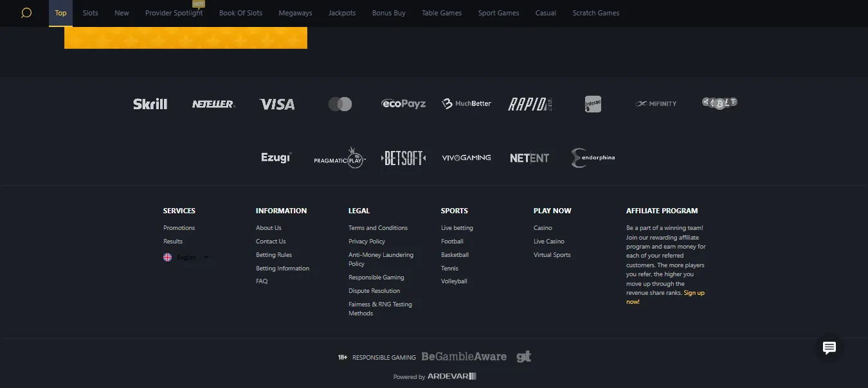Viewport: 868px width, 388px height.
Task: Click the BeGambleAware logo
Action: [464, 357]
